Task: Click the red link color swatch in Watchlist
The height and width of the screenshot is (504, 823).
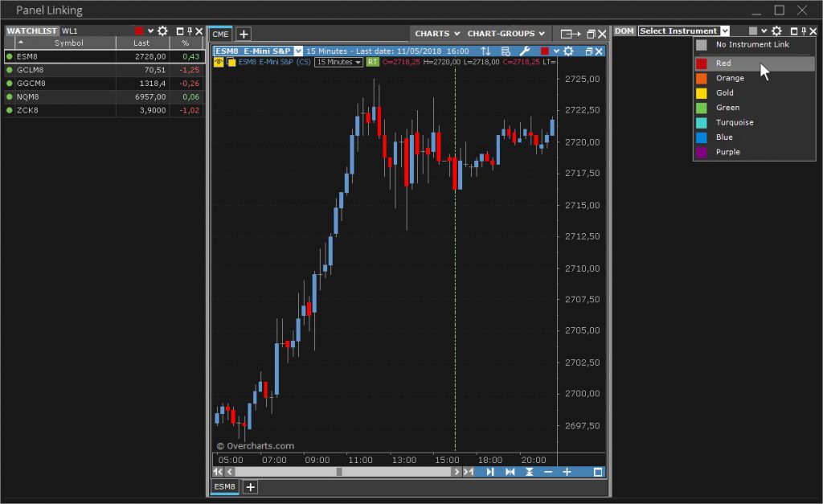Action: pos(138,31)
